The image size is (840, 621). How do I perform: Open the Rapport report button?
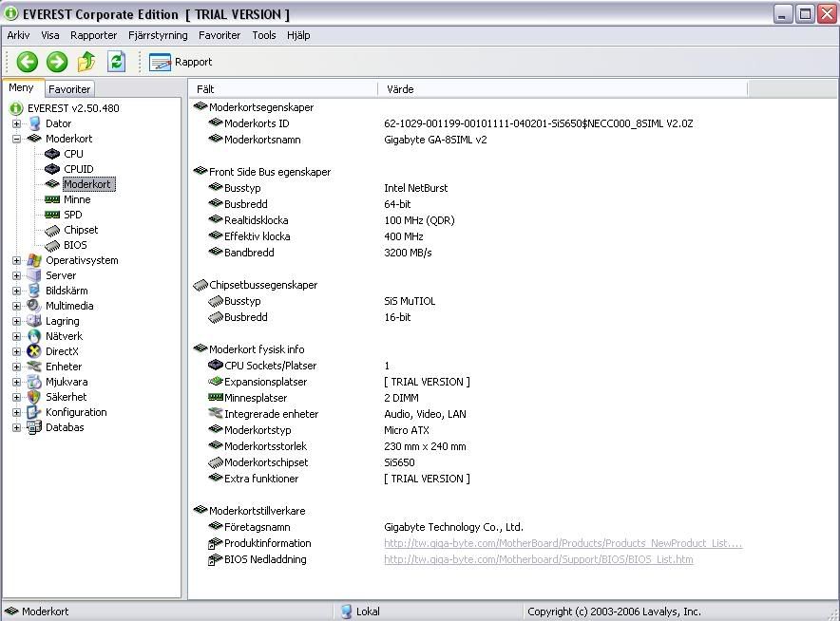181,62
